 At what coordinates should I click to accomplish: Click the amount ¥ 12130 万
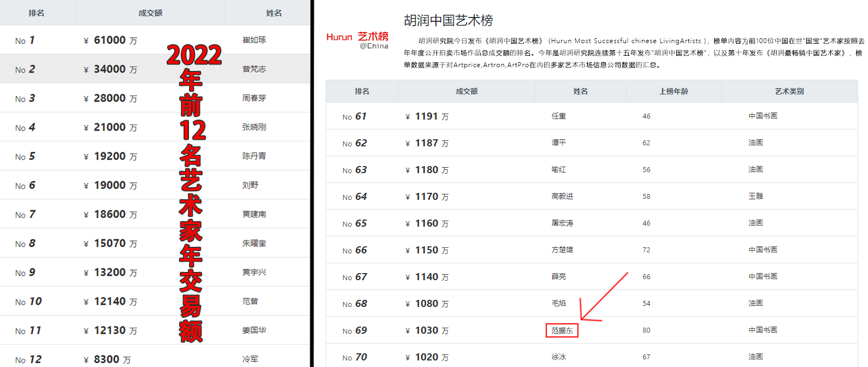[110, 330]
